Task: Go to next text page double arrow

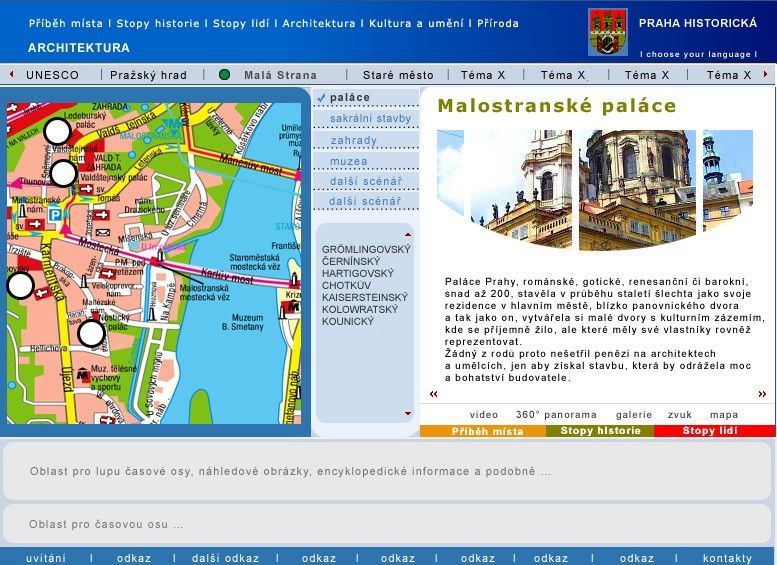Action: [762, 394]
